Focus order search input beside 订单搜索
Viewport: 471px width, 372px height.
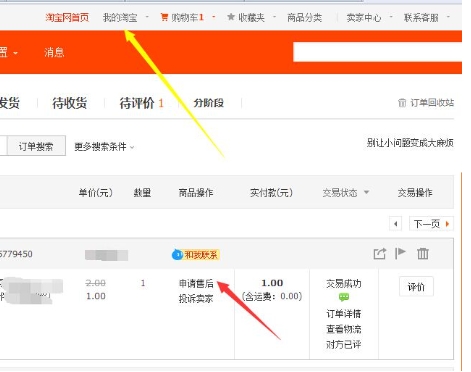3,146
